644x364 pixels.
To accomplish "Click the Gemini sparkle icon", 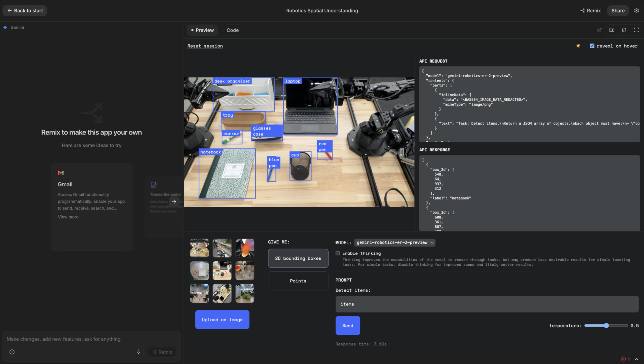I will tap(5, 27).
